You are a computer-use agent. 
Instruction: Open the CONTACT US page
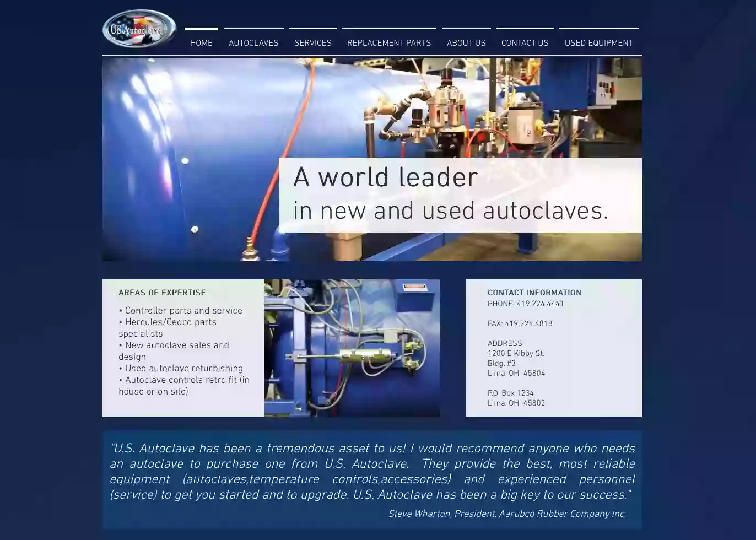[x=525, y=42]
